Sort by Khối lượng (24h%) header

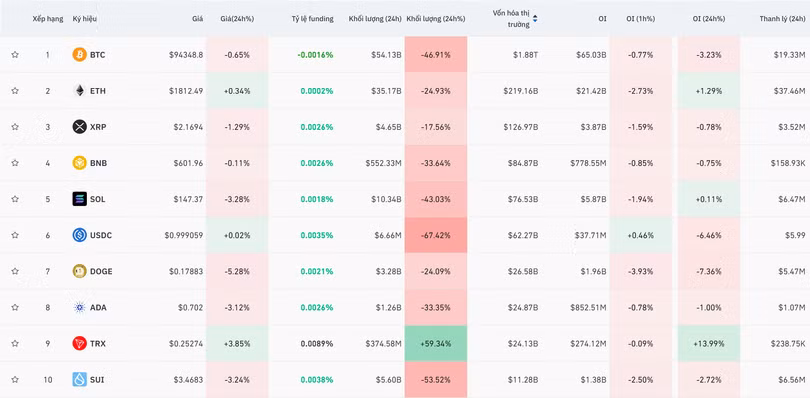click(x=436, y=19)
